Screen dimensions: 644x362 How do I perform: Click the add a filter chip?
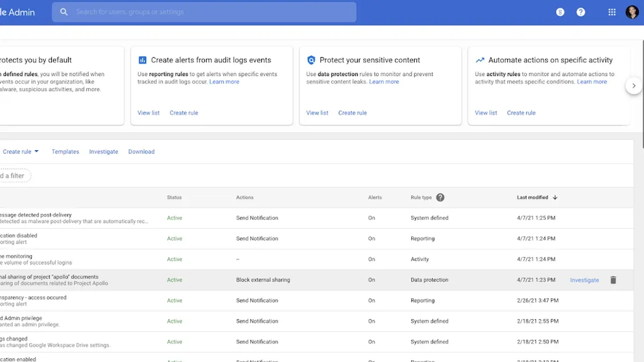13,176
